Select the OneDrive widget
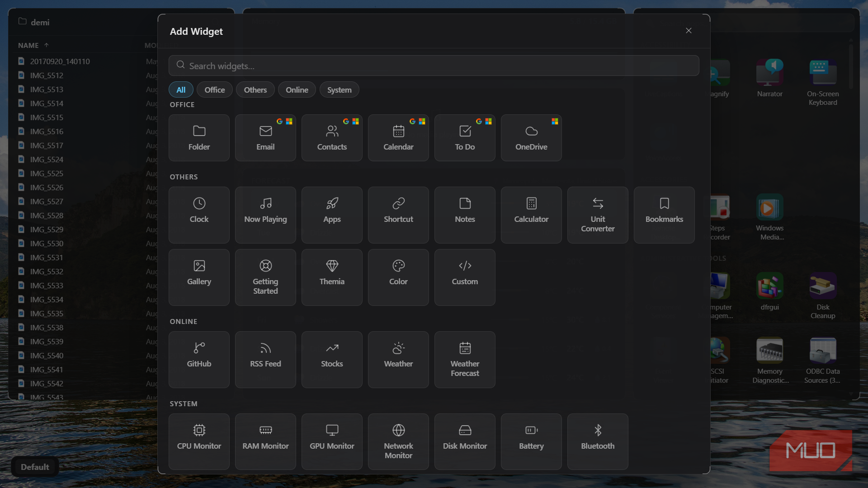 [531, 138]
